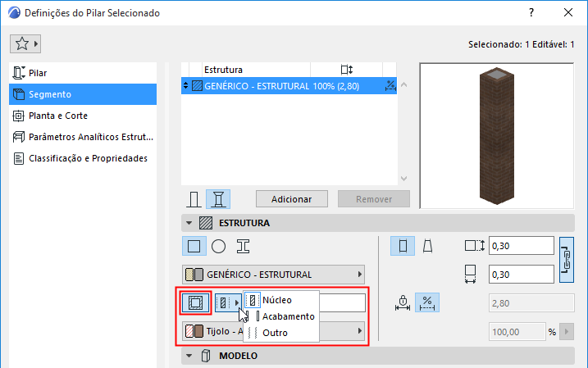Viewport: 588px width, 368px height.
Task: Open the GENÉRICO - ESTRUTURAL material dropdown
Action: [273, 275]
